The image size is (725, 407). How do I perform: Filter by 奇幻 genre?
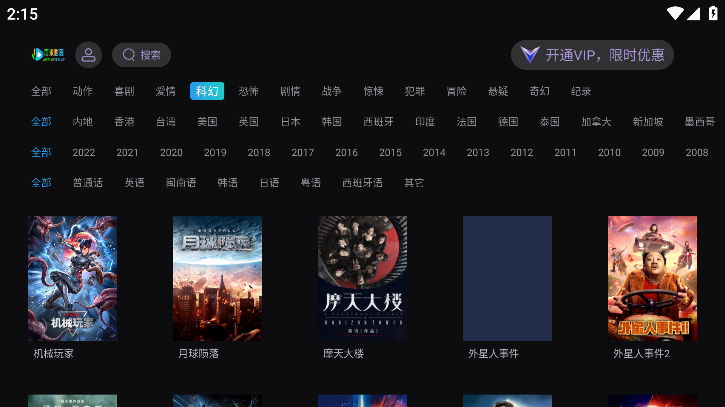click(540, 91)
